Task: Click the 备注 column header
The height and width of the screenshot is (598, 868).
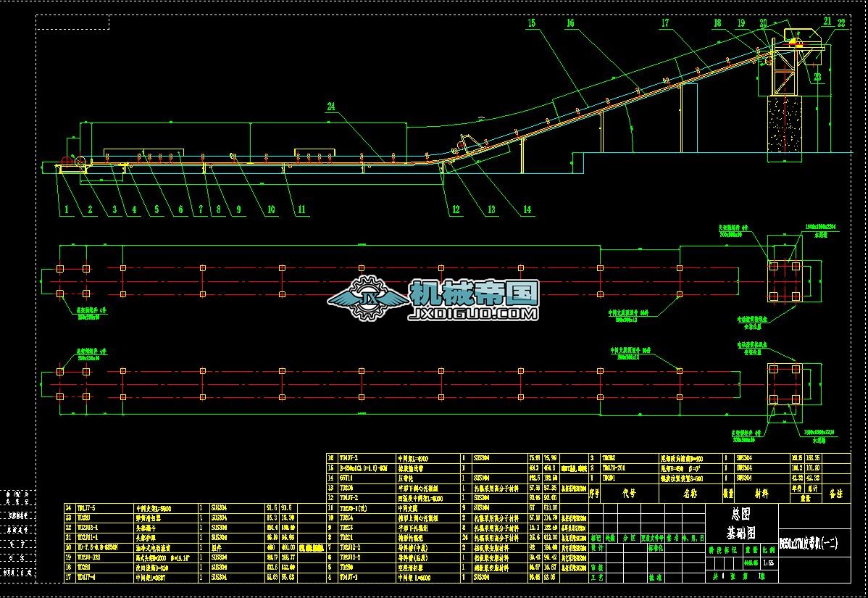Action: pos(836,493)
